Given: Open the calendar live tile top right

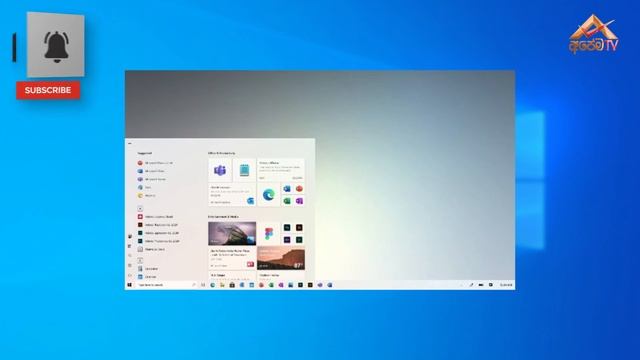Looking at the screenshot, I should [281, 170].
